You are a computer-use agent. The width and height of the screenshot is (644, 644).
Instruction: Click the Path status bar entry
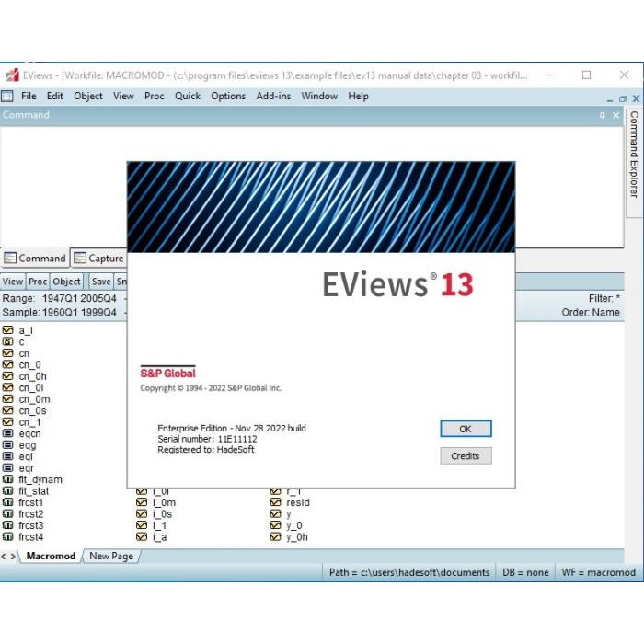(409, 572)
